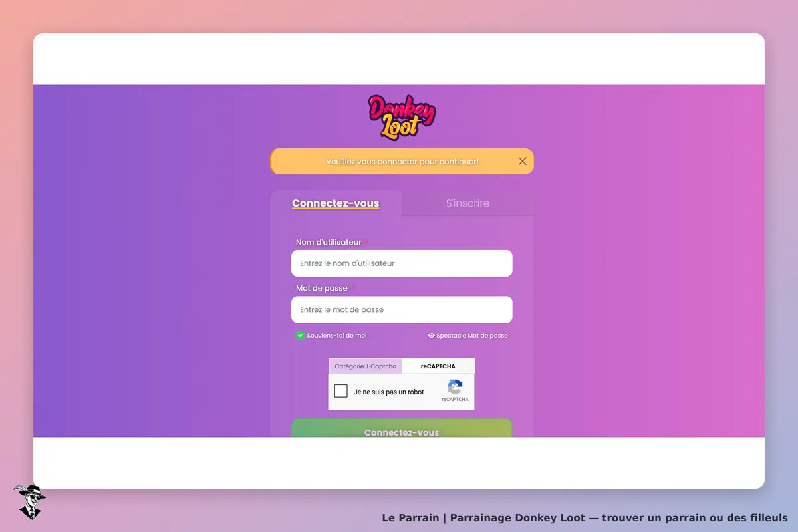
Task: Click the Veuillez vous connecter pour continuer message
Action: [402, 162]
